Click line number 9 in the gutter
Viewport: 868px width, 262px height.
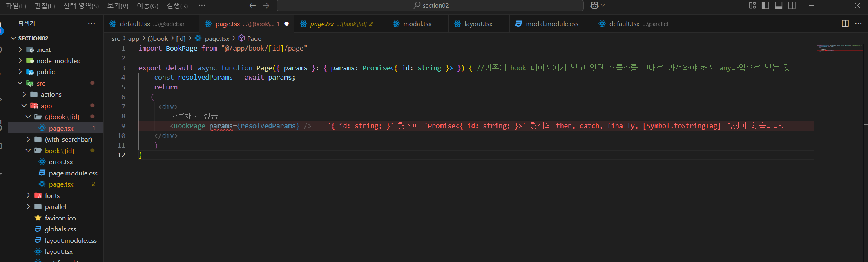click(x=123, y=126)
